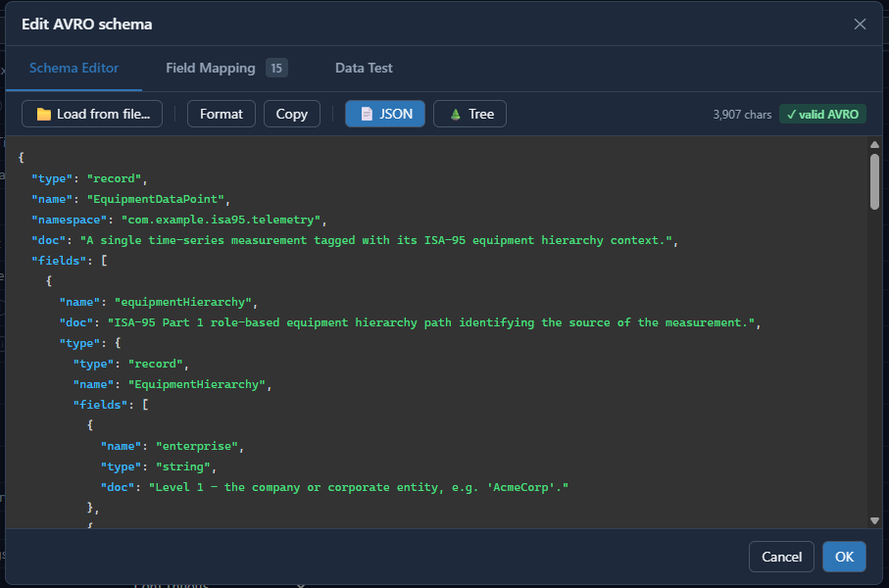This screenshot has width=889, height=588.
Task: Click the tree icon on the Tree button
Action: (455, 114)
